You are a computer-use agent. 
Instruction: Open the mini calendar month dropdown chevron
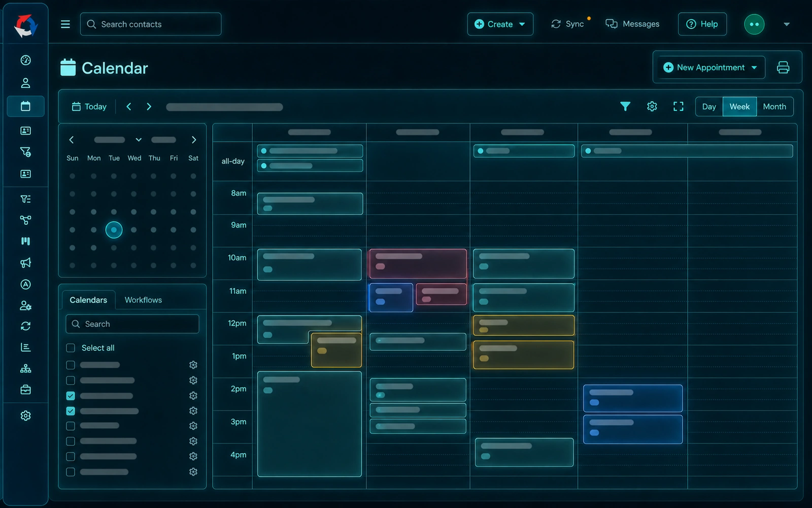point(139,140)
